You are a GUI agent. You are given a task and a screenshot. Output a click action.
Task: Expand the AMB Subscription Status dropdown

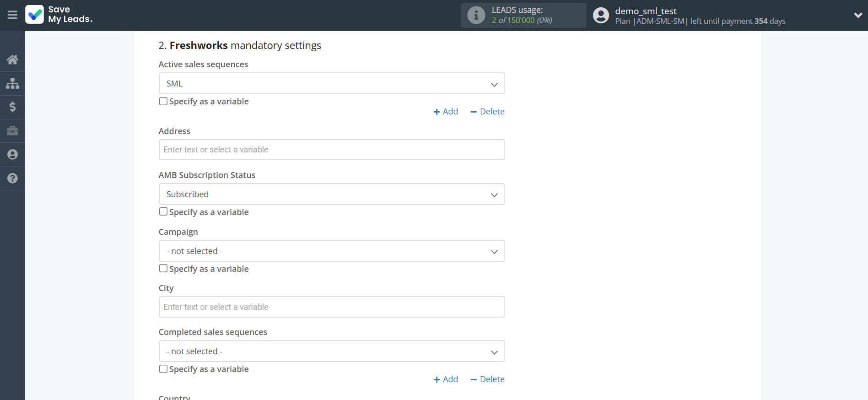coord(331,195)
